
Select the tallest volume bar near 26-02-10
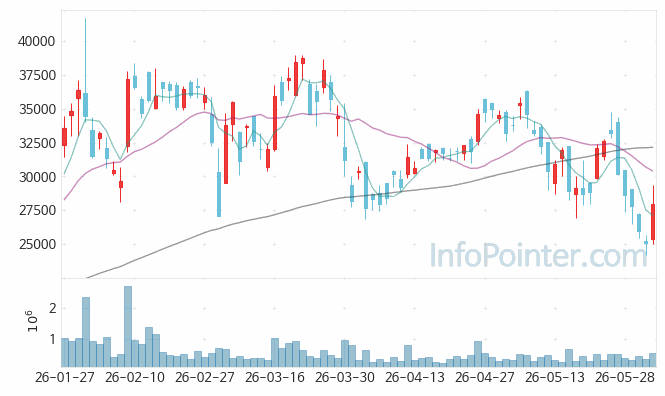(128, 326)
